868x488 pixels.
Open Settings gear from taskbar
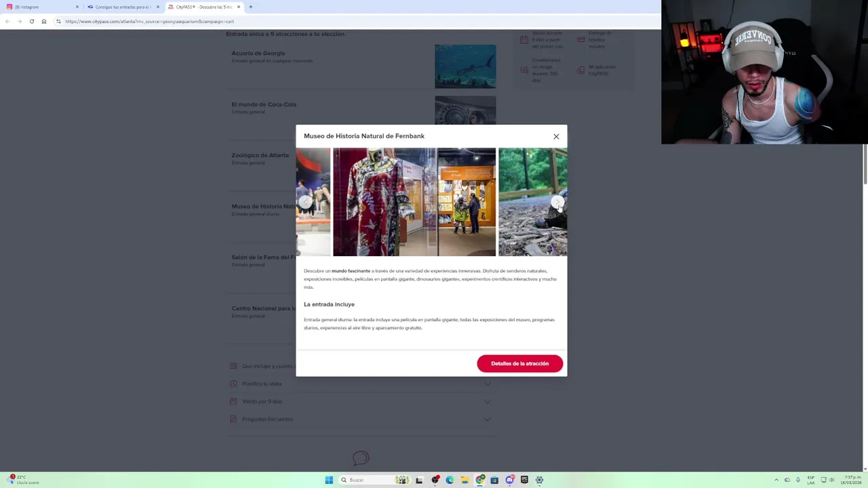pyautogui.click(x=539, y=480)
